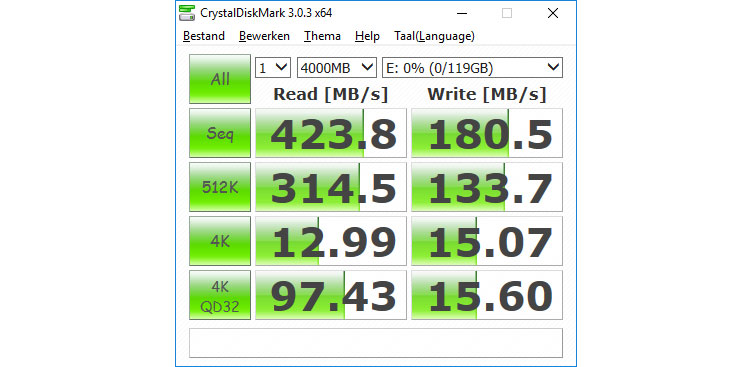Start the 512K benchmark test
This screenshot has width=752, height=367.
pyautogui.click(x=220, y=187)
